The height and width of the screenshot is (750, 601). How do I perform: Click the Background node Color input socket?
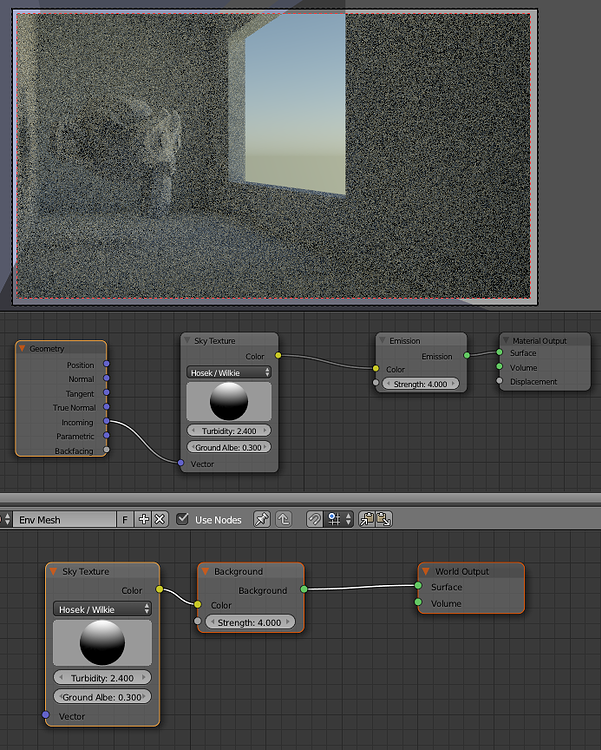(x=198, y=605)
